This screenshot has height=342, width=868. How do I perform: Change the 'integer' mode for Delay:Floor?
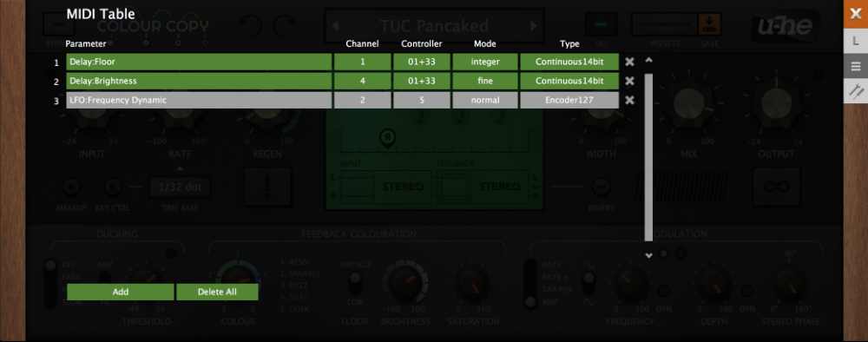tap(485, 62)
